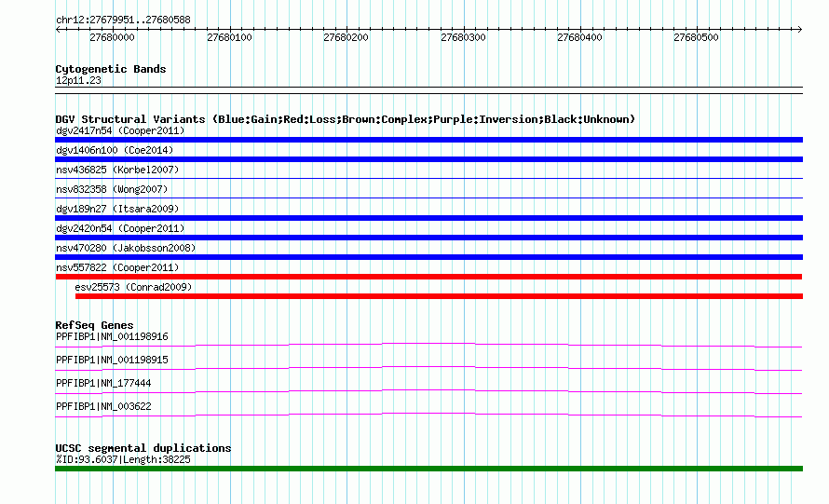
Task: Click ruler tick label 27680100
Action: coord(229,37)
